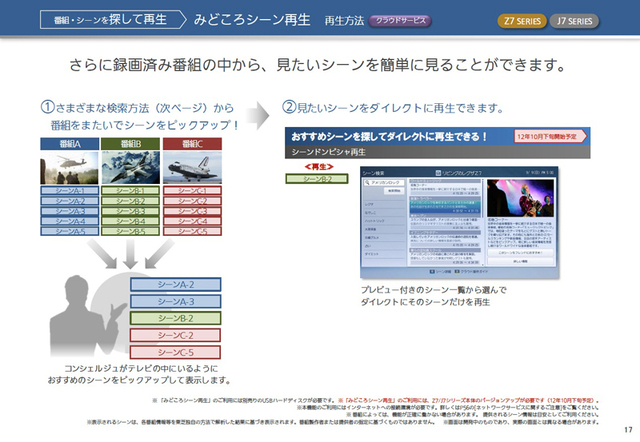
Task: Select シーンC-3 in the scene grid
Action: tap(192, 211)
